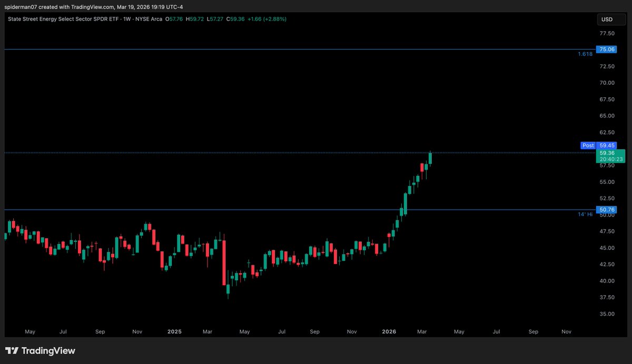Viewport: 632px width, 364px height.
Task: Click the 14' Hi line label
Action: click(x=585, y=214)
